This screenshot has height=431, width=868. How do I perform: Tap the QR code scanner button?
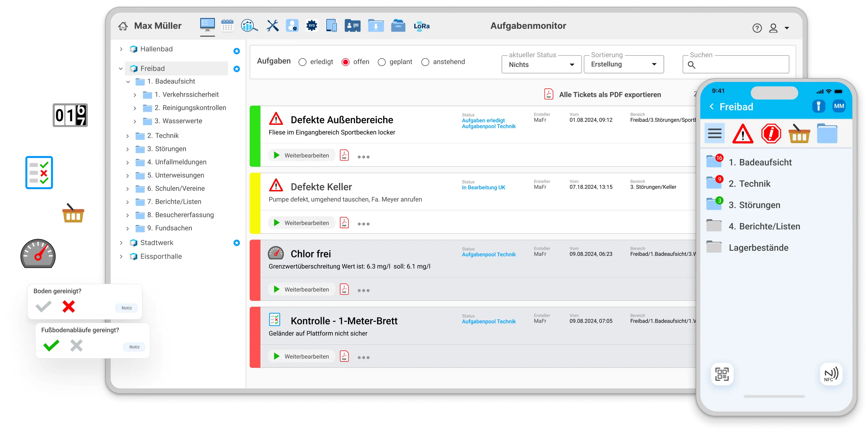tap(722, 374)
